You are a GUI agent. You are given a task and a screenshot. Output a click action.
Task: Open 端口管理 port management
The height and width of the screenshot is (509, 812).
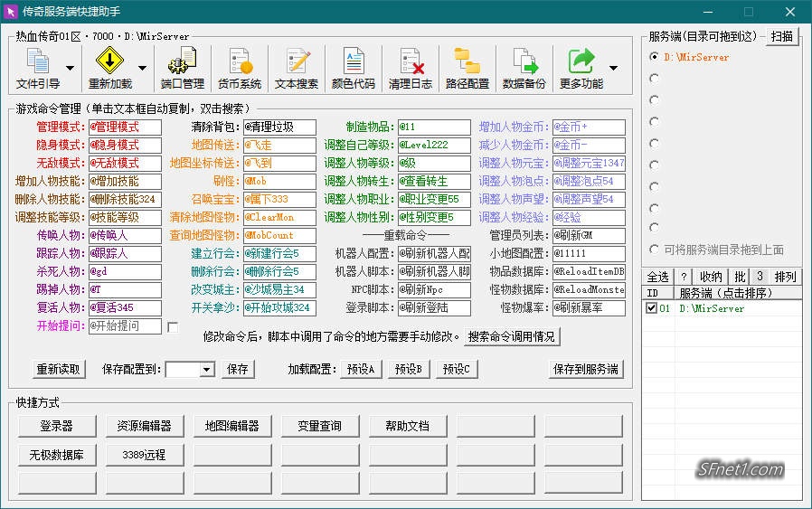pos(183,69)
